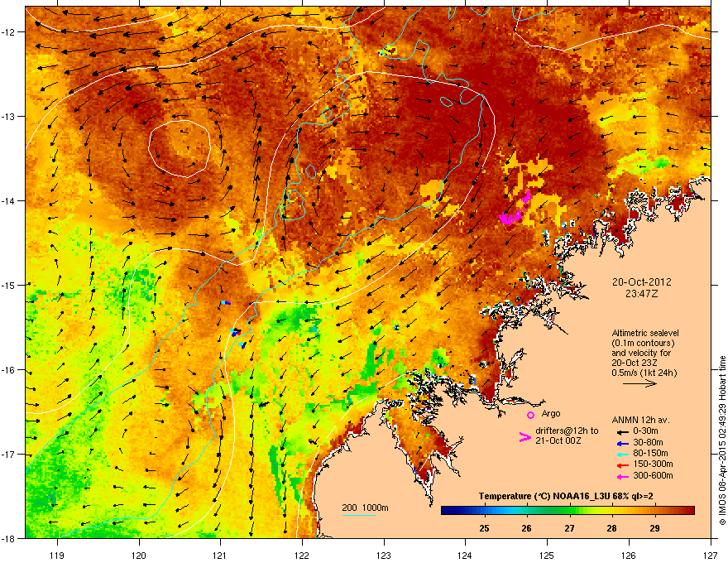Click the green color bar region near 26
The height and width of the screenshot is (563, 728).
pos(527,511)
